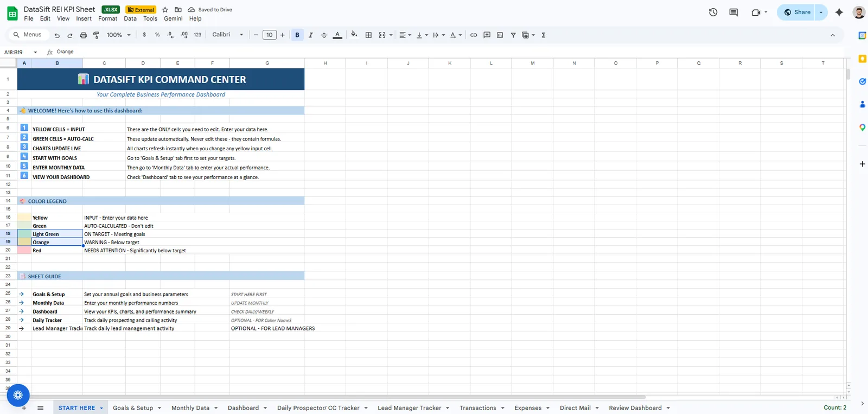Open the name box dropdown arrow

[x=35, y=52]
